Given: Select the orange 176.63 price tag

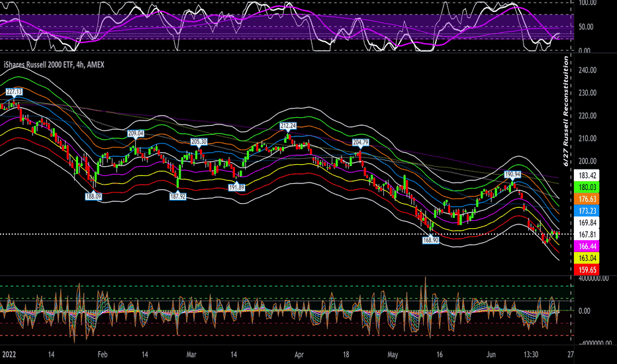Looking at the screenshot, I should pyautogui.click(x=587, y=199).
